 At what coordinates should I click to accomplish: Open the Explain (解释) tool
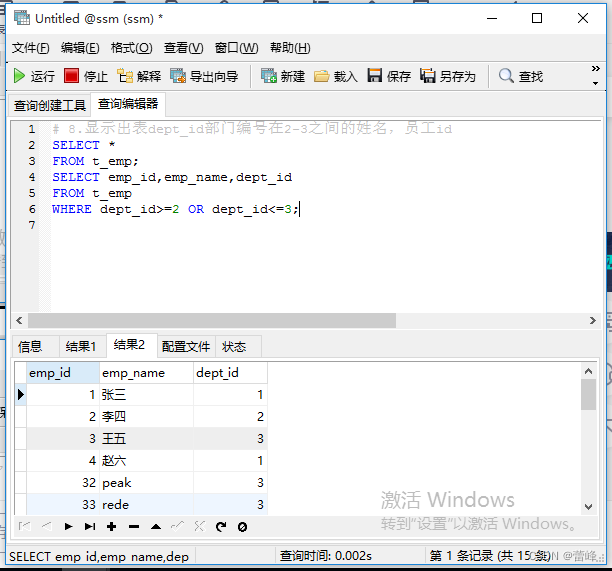(139, 76)
